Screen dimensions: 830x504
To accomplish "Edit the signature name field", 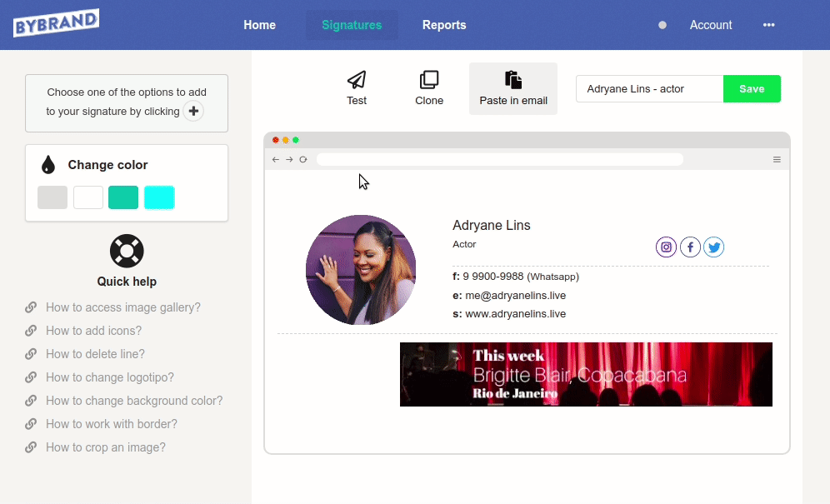I will 649,89.
